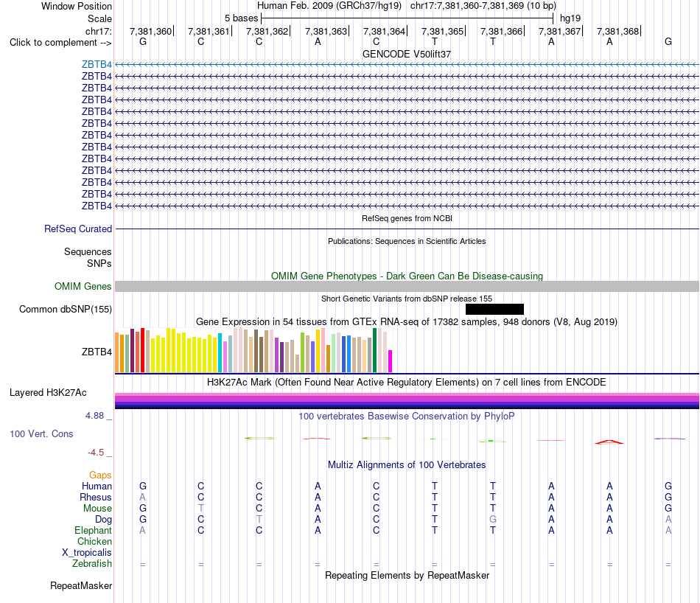Click the OMIM Genes track label
700x603 pixels.
(x=83, y=286)
